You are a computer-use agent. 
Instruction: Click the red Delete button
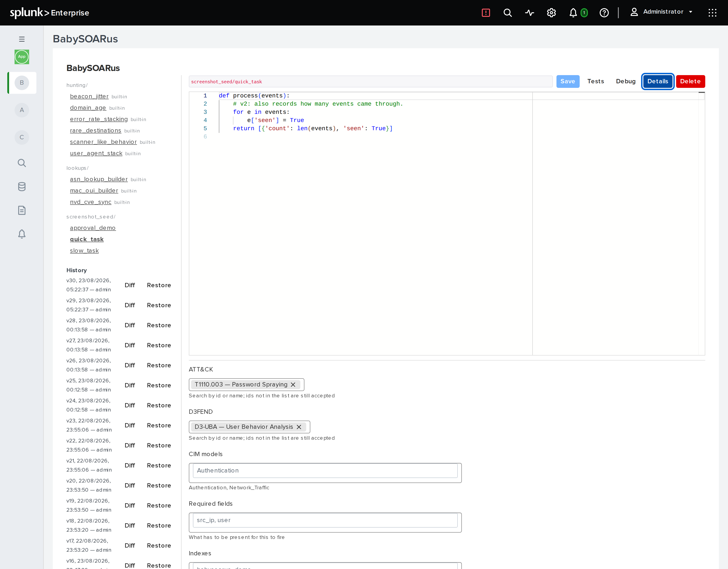point(690,81)
